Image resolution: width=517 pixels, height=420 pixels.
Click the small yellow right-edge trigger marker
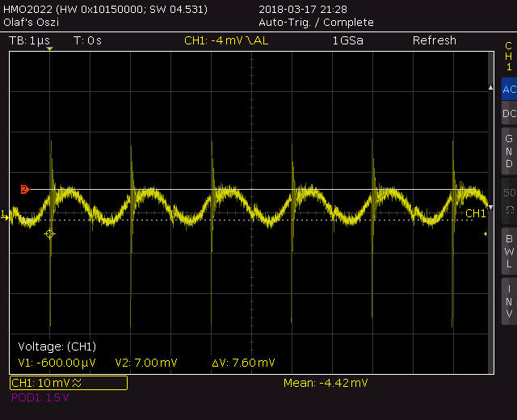[x=485, y=233]
